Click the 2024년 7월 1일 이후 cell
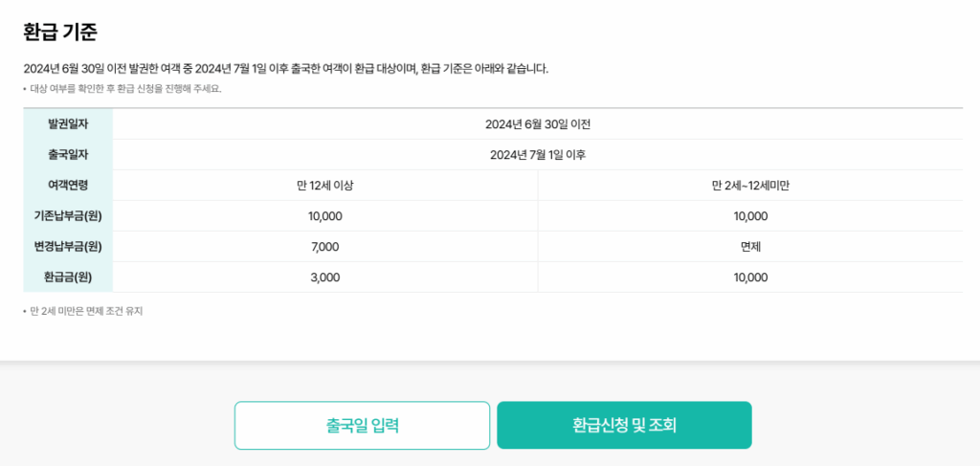The width and height of the screenshot is (980, 466). (x=537, y=155)
